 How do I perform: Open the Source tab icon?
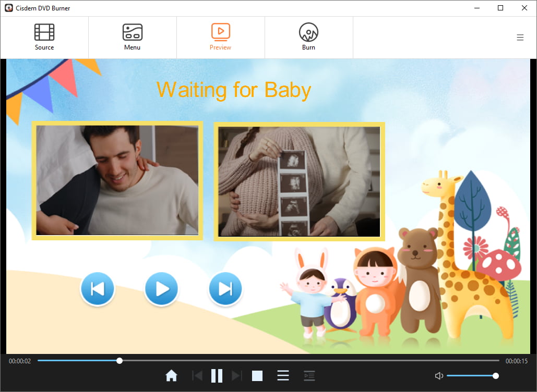[44, 32]
